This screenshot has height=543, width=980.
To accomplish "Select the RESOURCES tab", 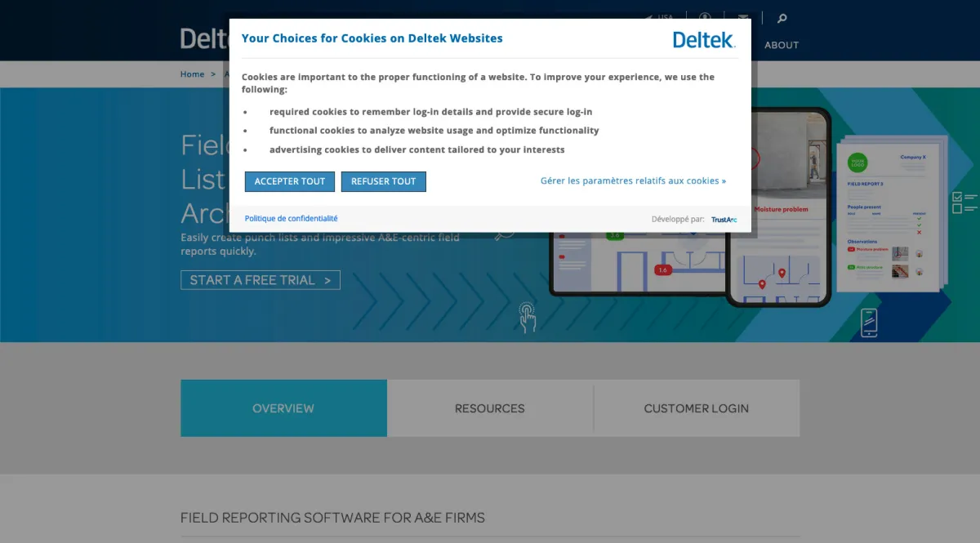I will (x=490, y=408).
